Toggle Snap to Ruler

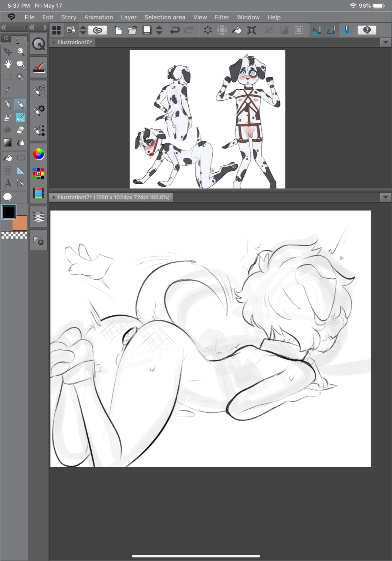(317, 30)
